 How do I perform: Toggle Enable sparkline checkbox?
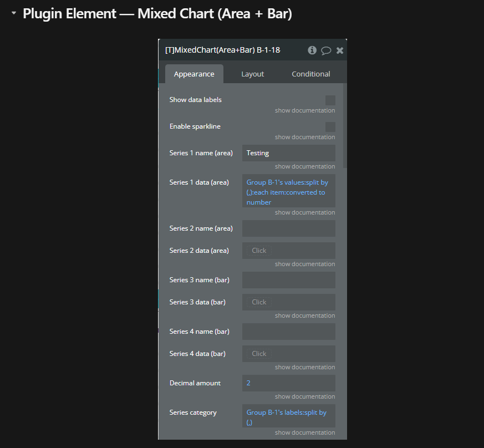tap(330, 127)
